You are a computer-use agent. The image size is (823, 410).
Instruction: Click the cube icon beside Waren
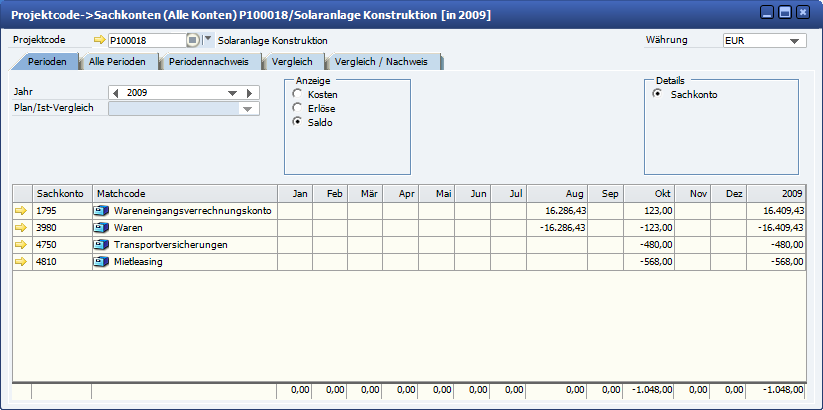click(101, 228)
